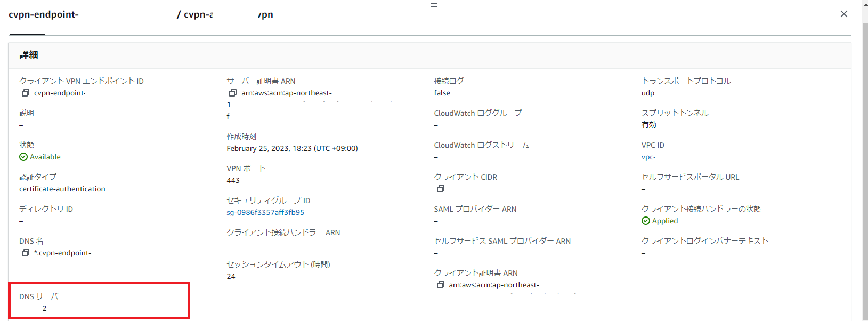868x321 pixels.
Task: Click the green Applied status icon
Action: coord(646,221)
